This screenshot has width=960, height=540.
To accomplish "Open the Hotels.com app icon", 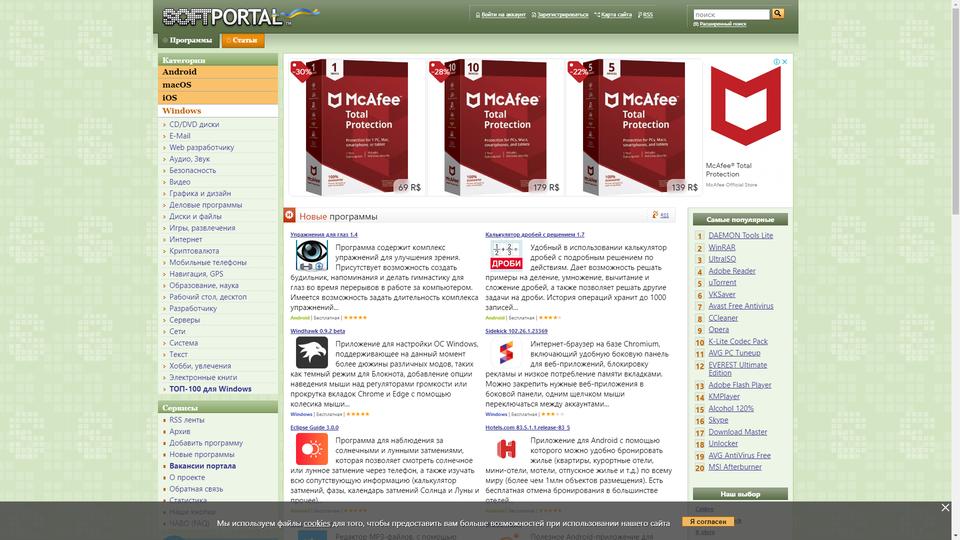I will 506,449.
